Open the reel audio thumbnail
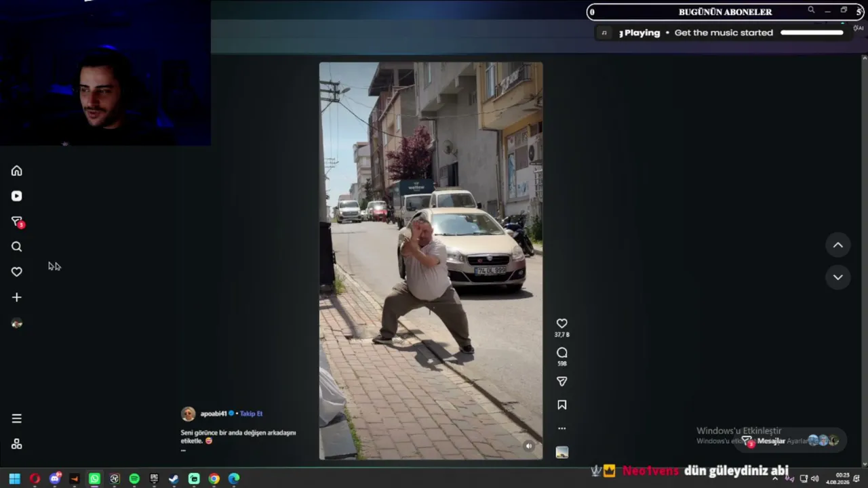This screenshot has width=868, height=488. point(561,452)
